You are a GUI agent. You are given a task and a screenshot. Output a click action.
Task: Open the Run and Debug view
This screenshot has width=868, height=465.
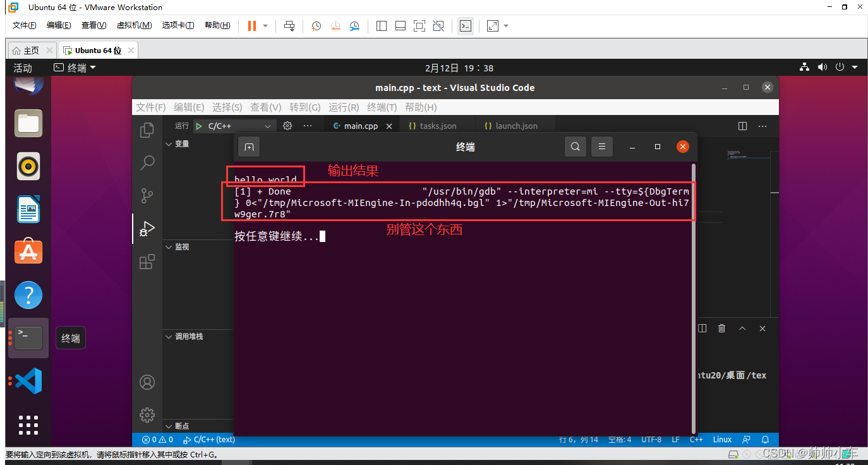coord(147,228)
